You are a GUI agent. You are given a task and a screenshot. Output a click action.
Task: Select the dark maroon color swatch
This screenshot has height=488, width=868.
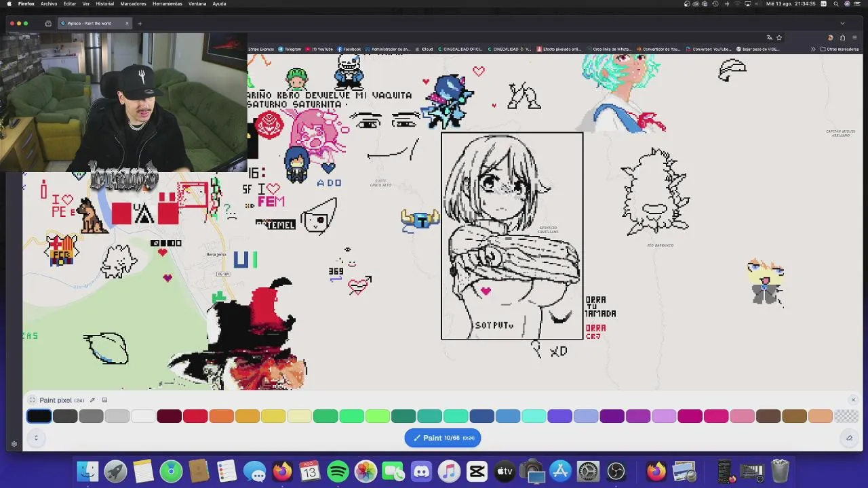(x=169, y=416)
